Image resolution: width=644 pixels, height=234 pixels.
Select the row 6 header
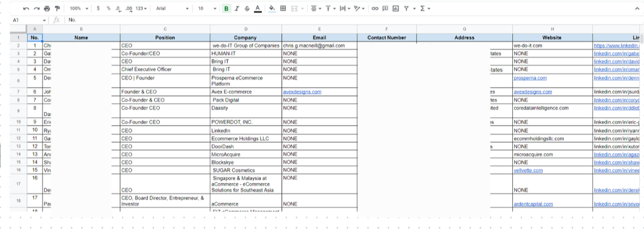tap(18, 80)
